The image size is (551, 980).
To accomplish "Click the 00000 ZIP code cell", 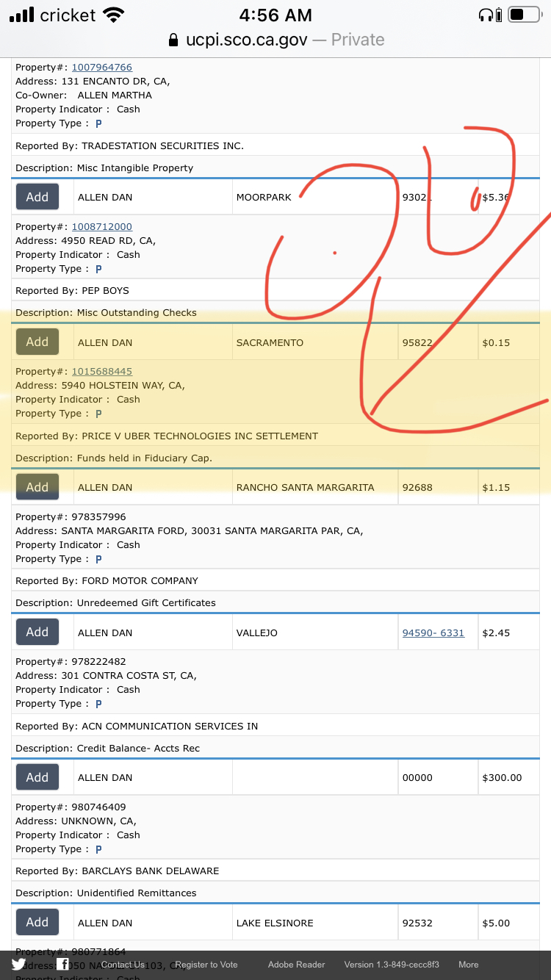I will pyautogui.click(x=438, y=777).
